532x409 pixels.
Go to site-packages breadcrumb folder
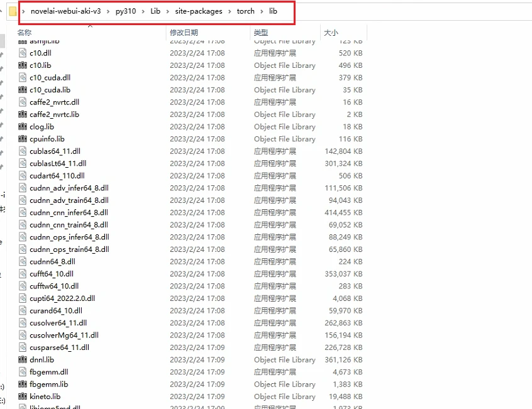pyautogui.click(x=199, y=11)
